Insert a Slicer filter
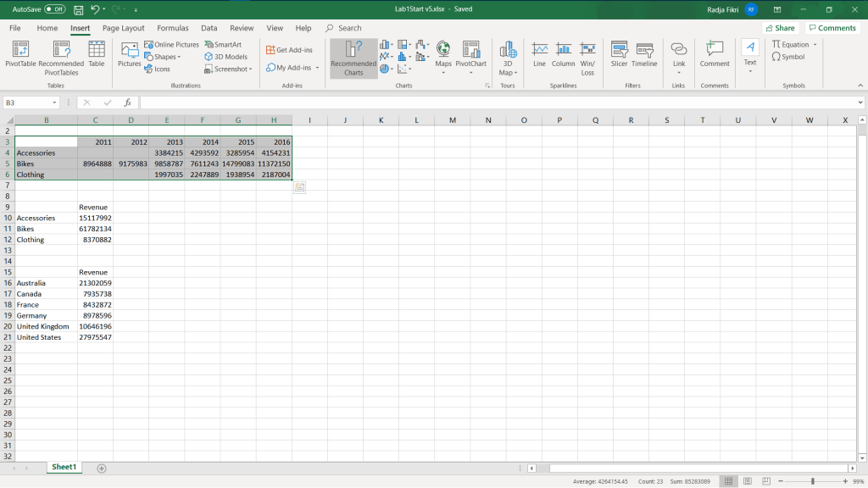This screenshot has width=868, height=488. pyautogui.click(x=620, y=54)
